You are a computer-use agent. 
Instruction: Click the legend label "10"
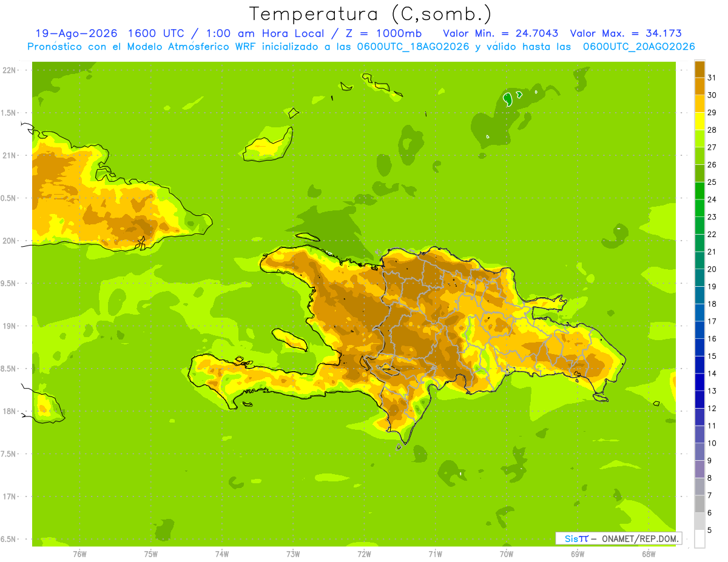point(712,443)
